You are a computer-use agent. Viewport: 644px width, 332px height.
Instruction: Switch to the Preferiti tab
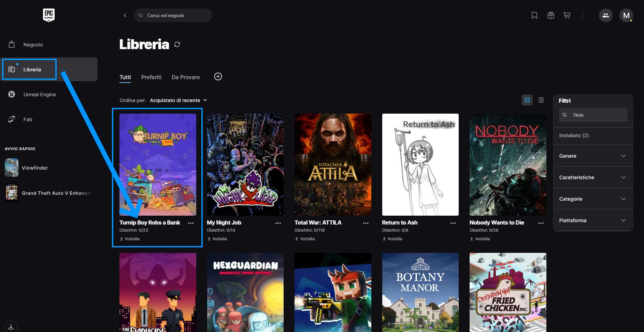pyautogui.click(x=151, y=77)
